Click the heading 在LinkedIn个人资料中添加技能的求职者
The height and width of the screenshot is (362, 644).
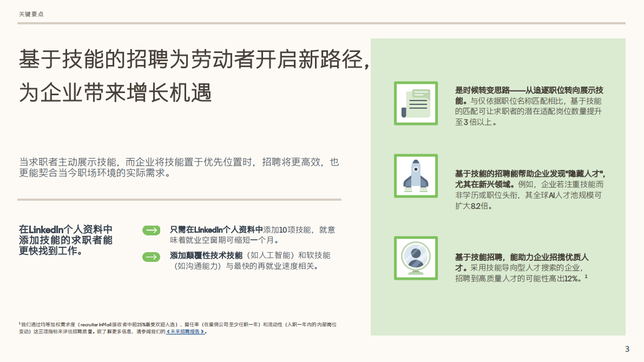click(65, 240)
